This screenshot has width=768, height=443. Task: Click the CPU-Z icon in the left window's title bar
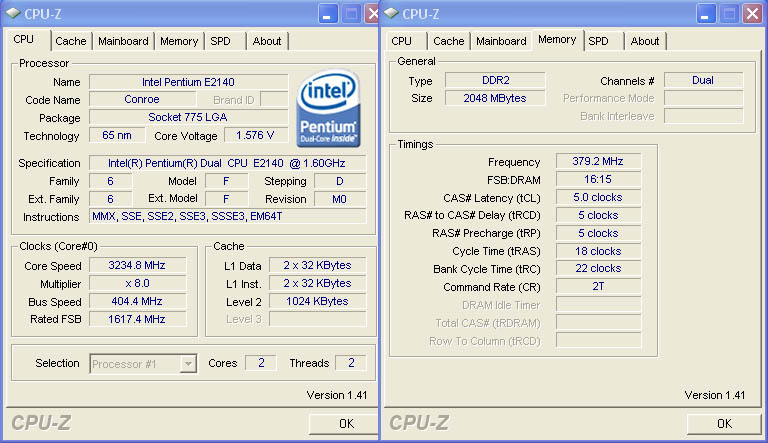[x=13, y=13]
